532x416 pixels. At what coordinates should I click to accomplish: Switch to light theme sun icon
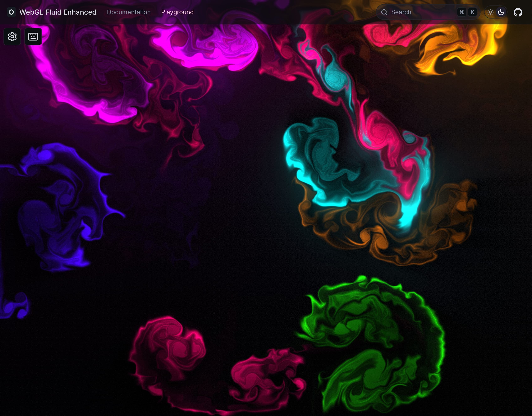tap(491, 12)
